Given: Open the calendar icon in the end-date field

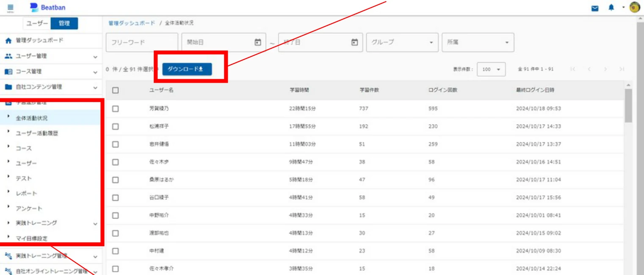Looking at the screenshot, I should click(x=355, y=42).
